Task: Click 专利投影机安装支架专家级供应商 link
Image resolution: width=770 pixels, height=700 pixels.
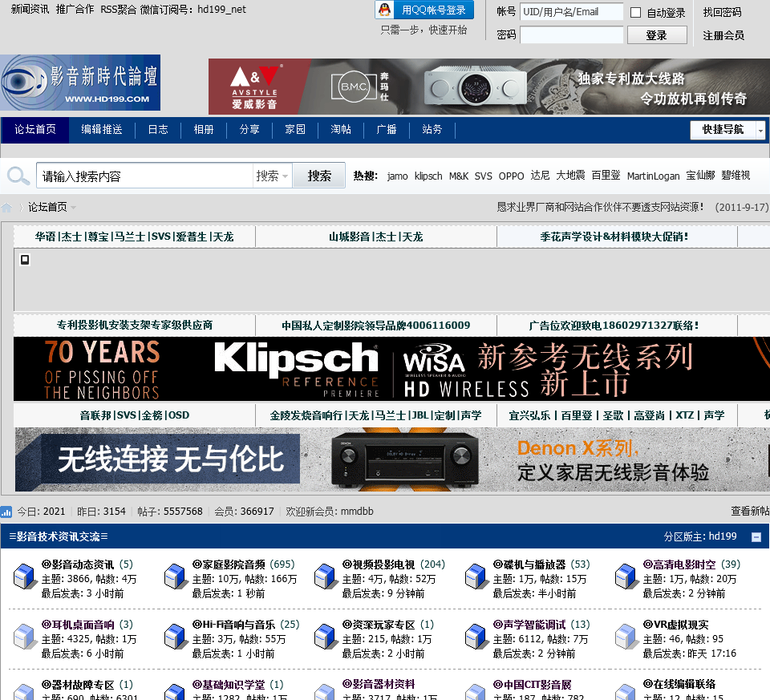Action: (x=135, y=325)
